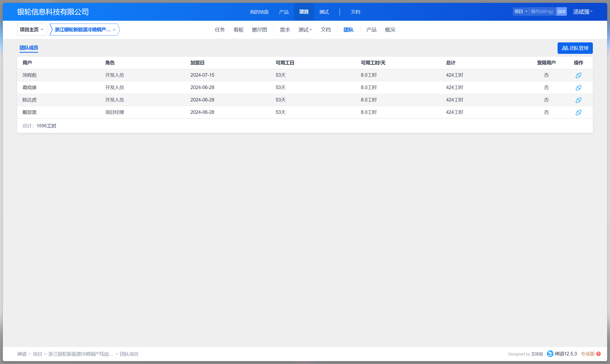Expand the 项目主页 dropdown
This screenshot has height=364, width=610.
click(x=31, y=30)
